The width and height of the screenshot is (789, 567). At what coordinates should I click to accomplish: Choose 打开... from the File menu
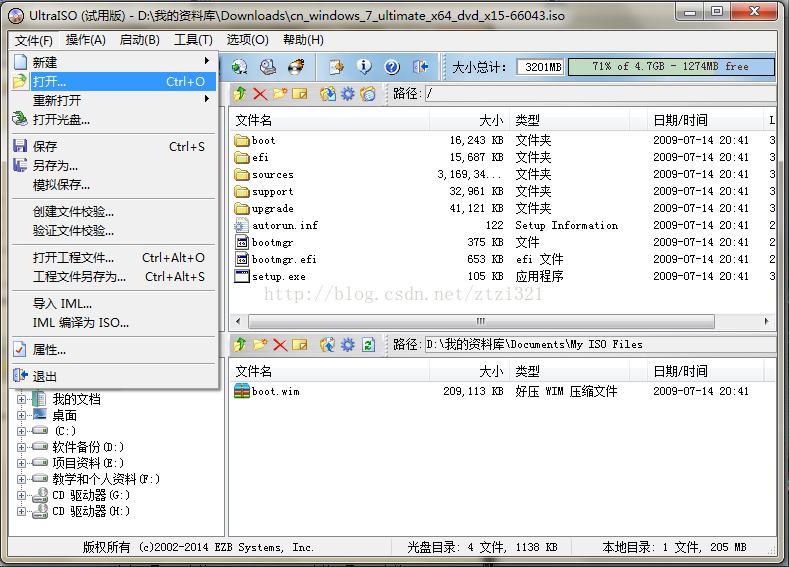point(114,82)
